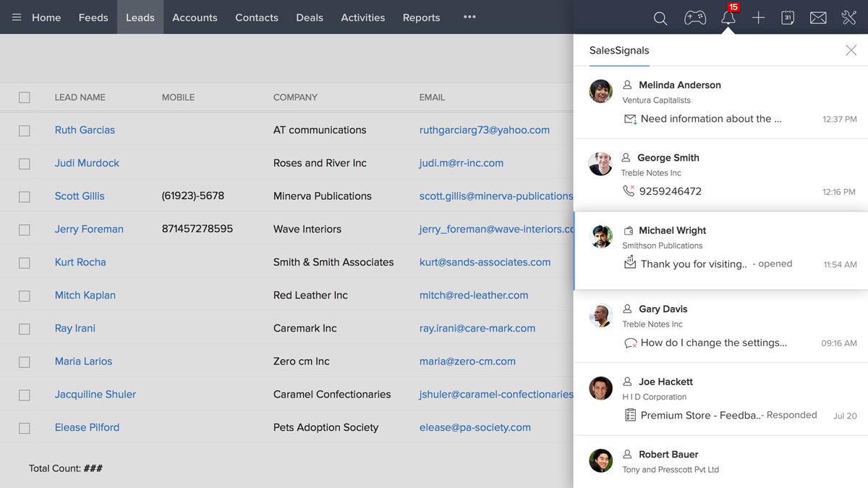The width and height of the screenshot is (868, 488).
Task: Select the checkbox beside Jerry Foreman
Action: 24,229
